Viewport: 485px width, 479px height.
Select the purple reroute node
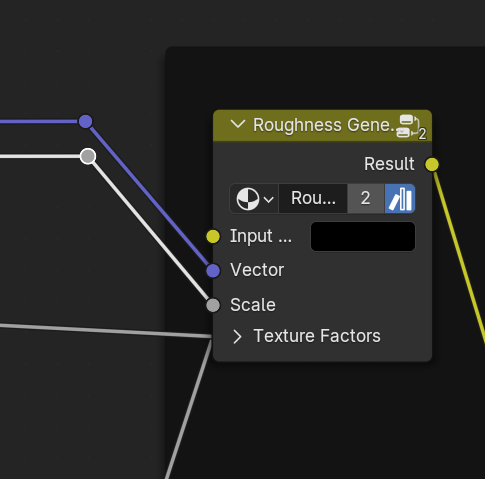86,121
